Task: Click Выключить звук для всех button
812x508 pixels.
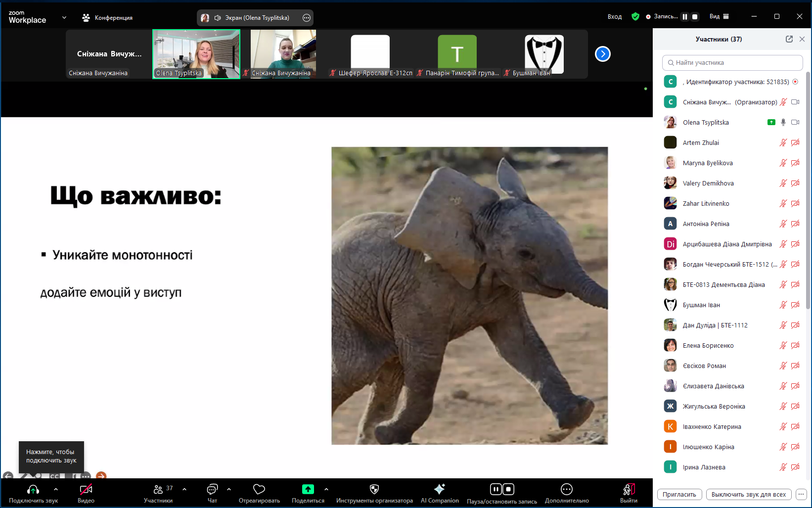Action: pyautogui.click(x=748, y=494)
